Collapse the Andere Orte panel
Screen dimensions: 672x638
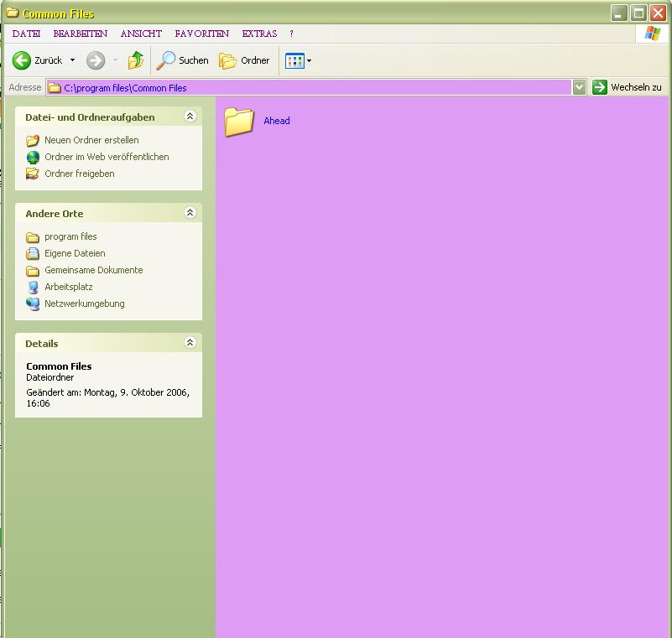(190, 212)
